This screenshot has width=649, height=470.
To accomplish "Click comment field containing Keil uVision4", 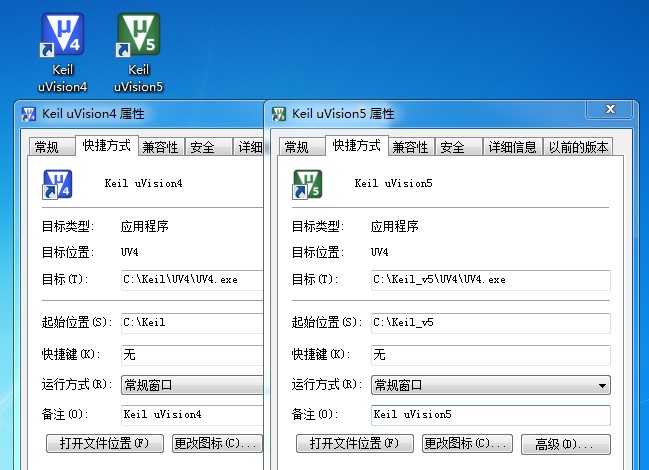I will (192, 415).
